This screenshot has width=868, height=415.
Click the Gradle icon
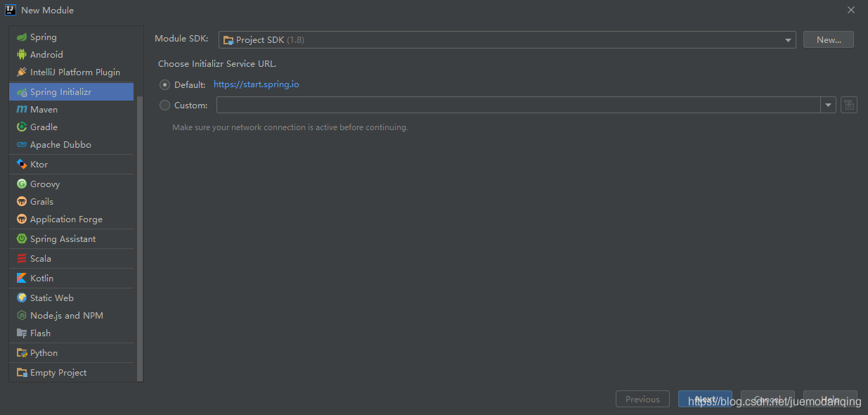tap(22, 127)
